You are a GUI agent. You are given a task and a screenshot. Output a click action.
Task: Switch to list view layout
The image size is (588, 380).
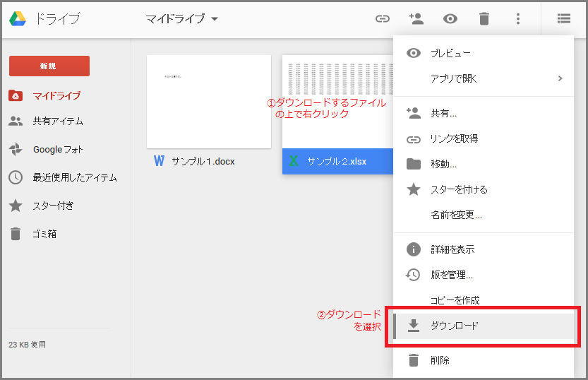(563, 18)
